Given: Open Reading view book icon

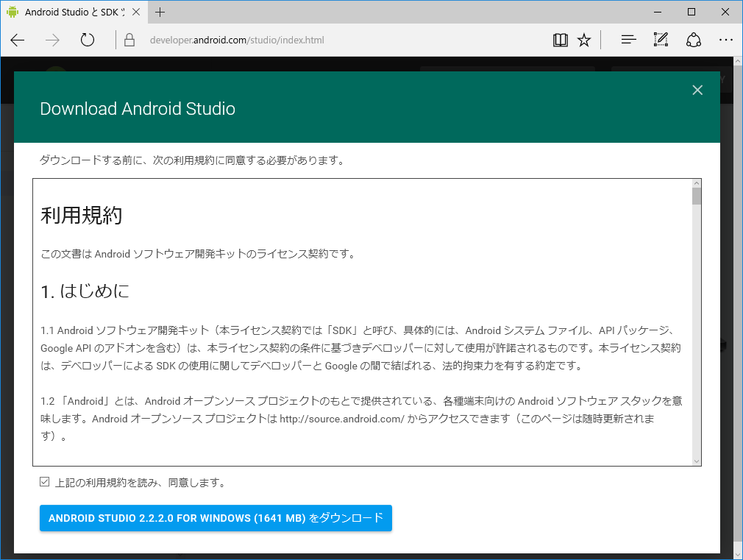Looking at the screenshot, I should [560, 40].
